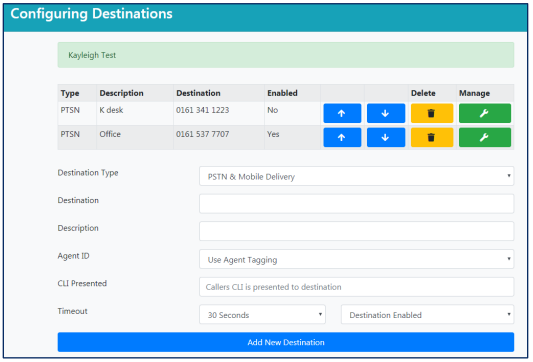Click the Agent ID label
Image resolution: width=533 pixels, height=362 pixels.
(x=73, y=256)
